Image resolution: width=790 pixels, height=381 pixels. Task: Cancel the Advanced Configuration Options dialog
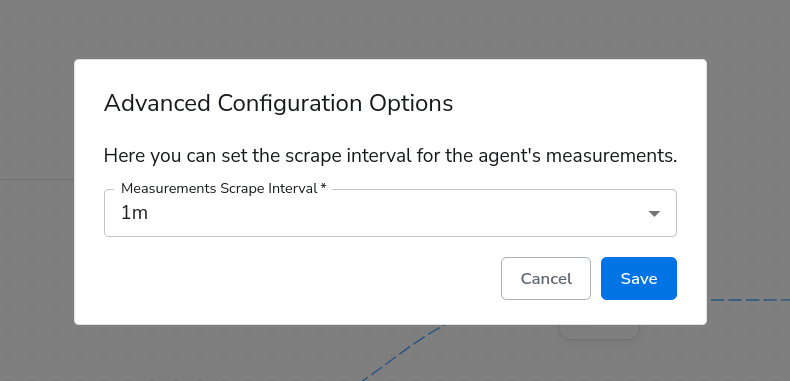point(546,279)
